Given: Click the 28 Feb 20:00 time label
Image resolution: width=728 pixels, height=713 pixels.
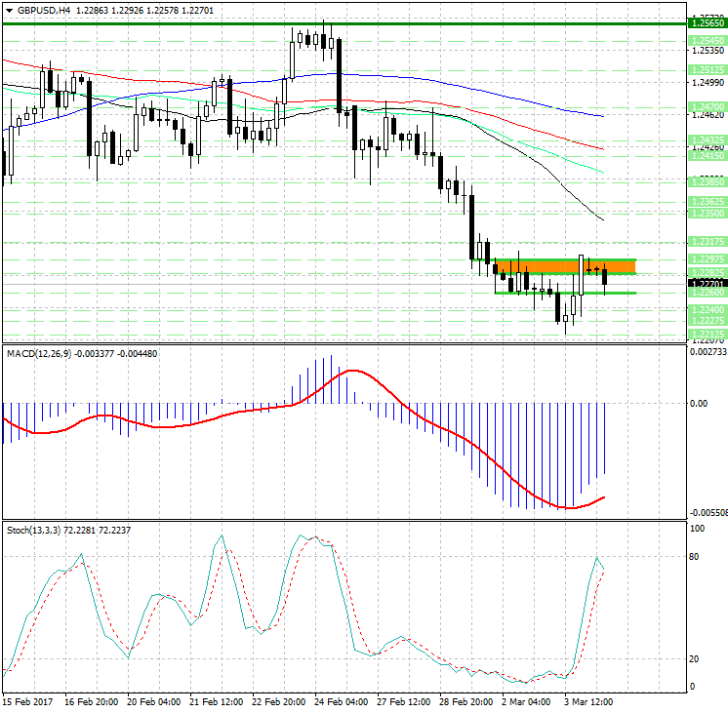Looking at the screenshot, I should pyautogui.click(x=466, y=701).
